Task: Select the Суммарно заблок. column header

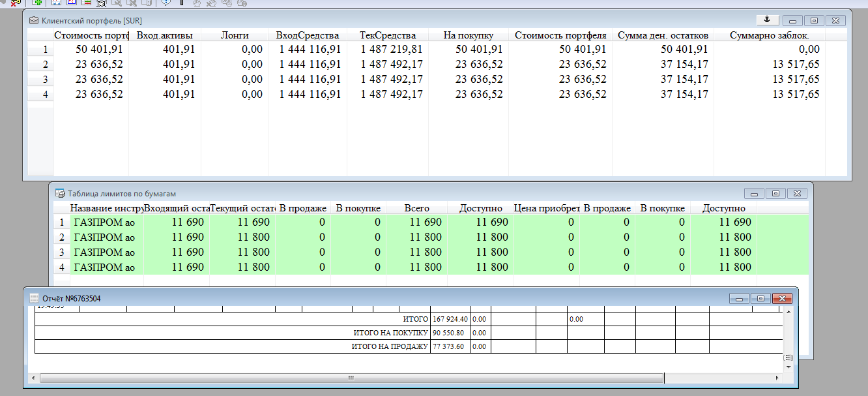Action: (x=769, y=35)
